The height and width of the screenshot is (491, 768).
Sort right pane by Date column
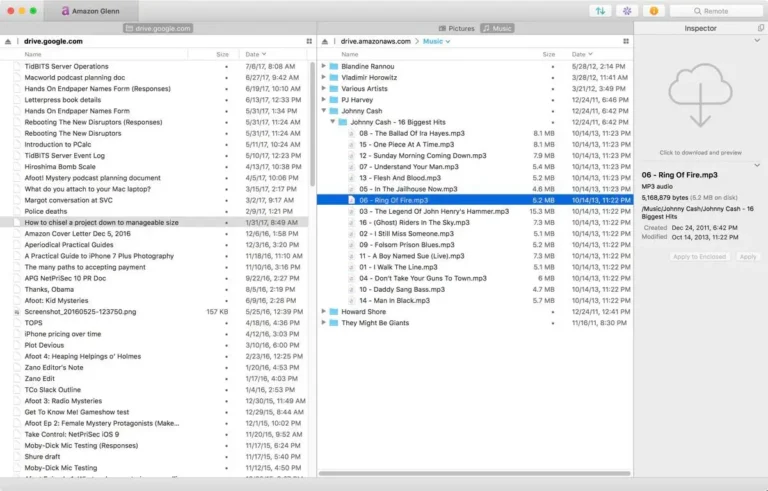(x=582, y=54)
